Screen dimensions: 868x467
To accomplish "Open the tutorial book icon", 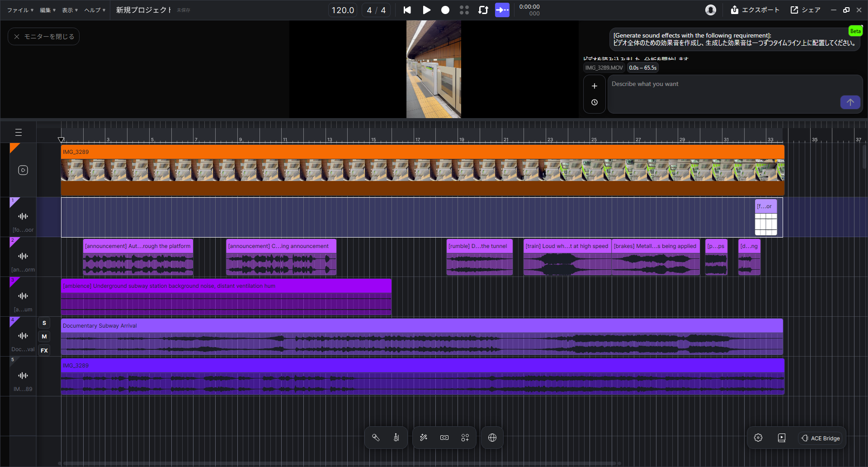I will 782,438.
